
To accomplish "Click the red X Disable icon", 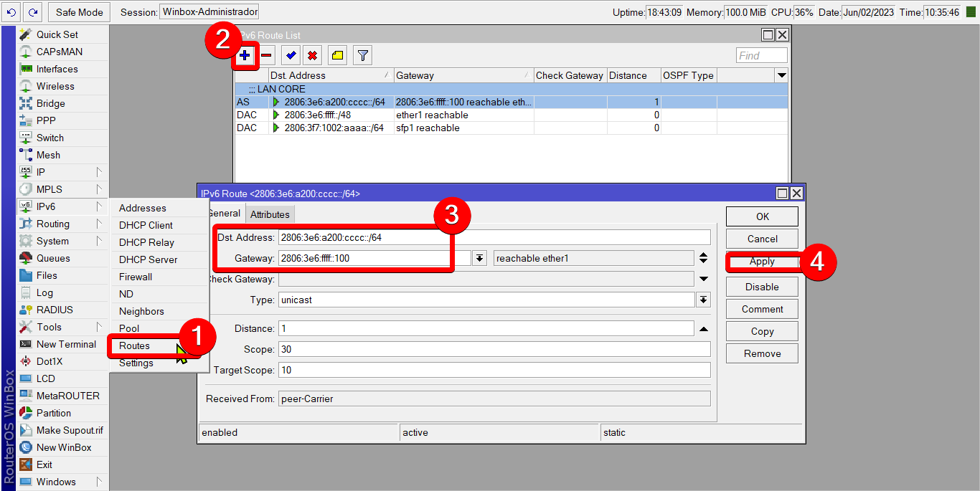I will pos(312,55).
